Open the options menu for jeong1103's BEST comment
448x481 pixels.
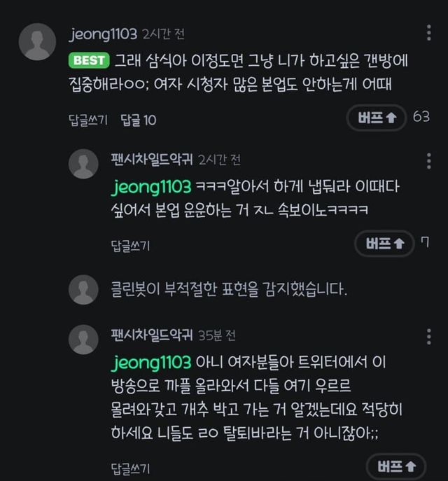[x=428, y=33]
